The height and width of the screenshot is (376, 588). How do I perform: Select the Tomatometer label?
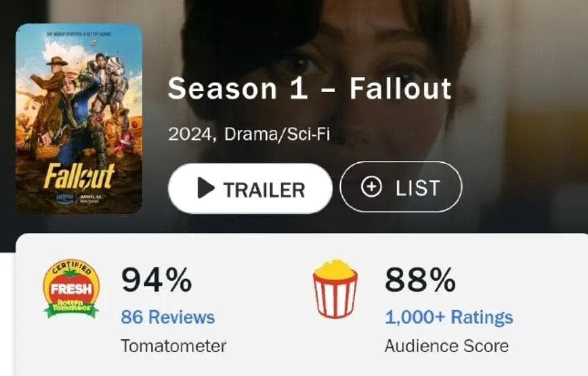pos(174,346)
